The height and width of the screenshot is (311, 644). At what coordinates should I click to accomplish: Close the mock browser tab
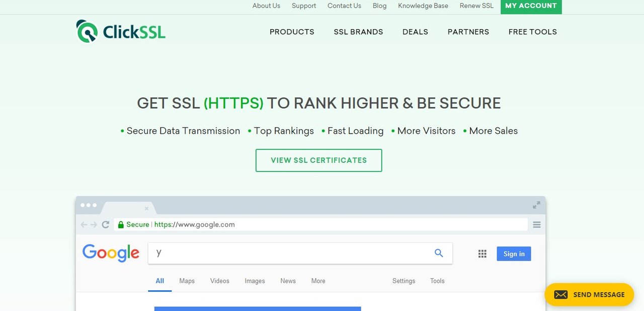(147, 209)
